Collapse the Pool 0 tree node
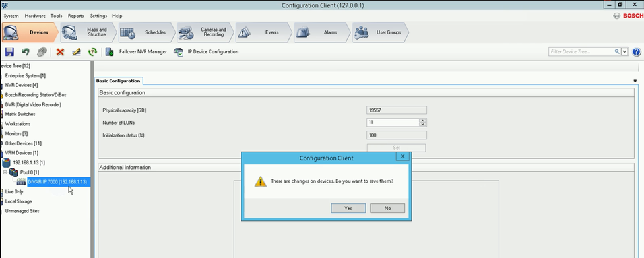The width and height of the screenshot is (644, 258). (x=5, y=172)
